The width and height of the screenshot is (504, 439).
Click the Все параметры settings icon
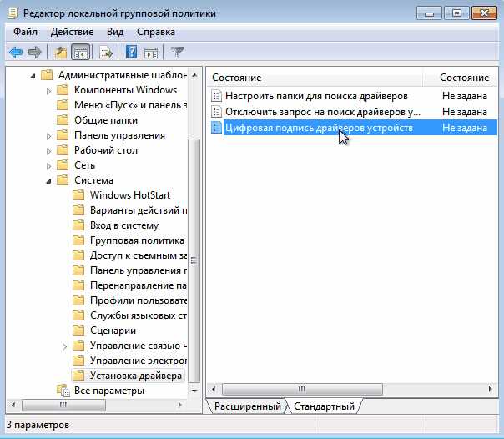(x=63, y=391)
